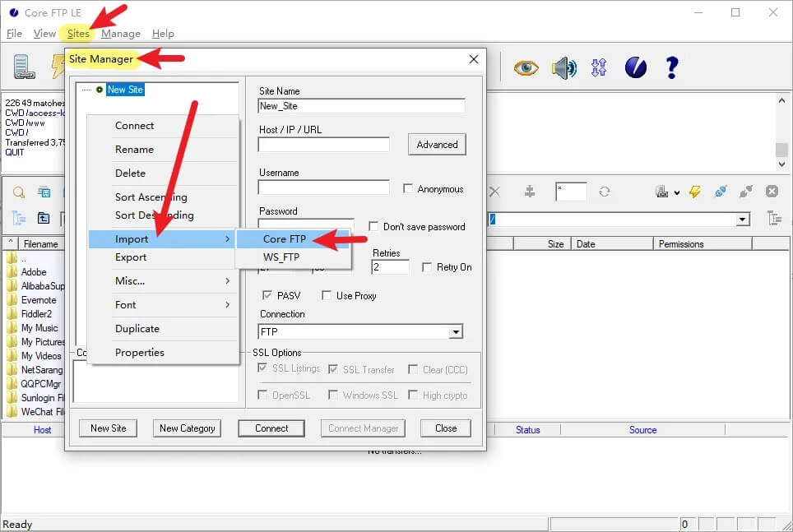The image size is (793, 532).
Task: Toggle the speaker sounds icon
Action: pos(563,67)
